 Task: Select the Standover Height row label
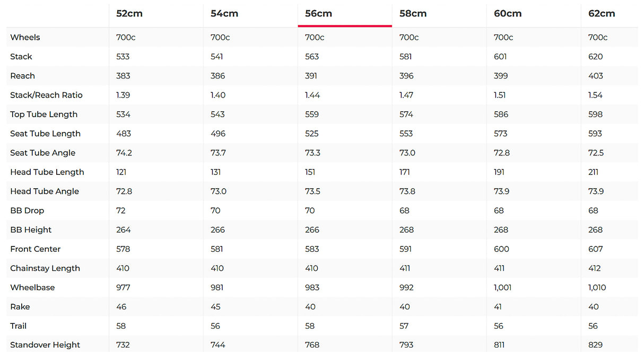coord(45,345)
